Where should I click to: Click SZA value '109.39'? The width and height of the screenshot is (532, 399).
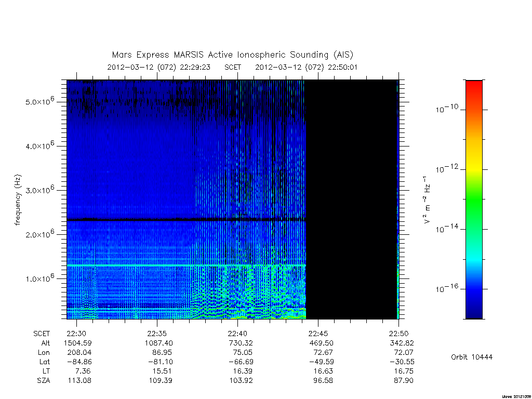pyautogui.click(x=160, y=381)
